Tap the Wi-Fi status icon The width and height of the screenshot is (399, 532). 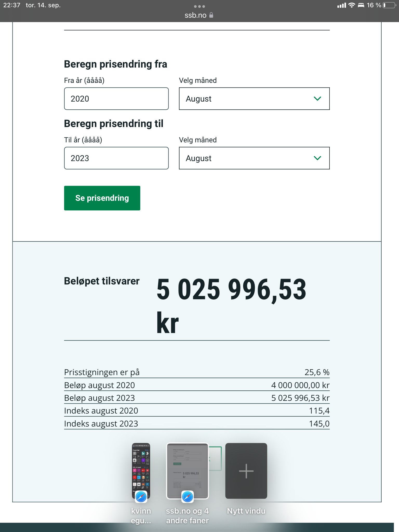point(351,5)
